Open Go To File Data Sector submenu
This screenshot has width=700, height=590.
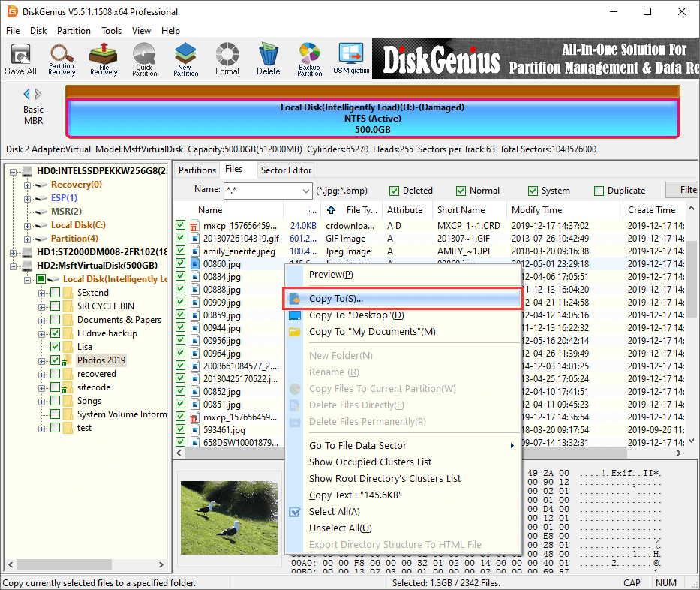click(403, 446)
